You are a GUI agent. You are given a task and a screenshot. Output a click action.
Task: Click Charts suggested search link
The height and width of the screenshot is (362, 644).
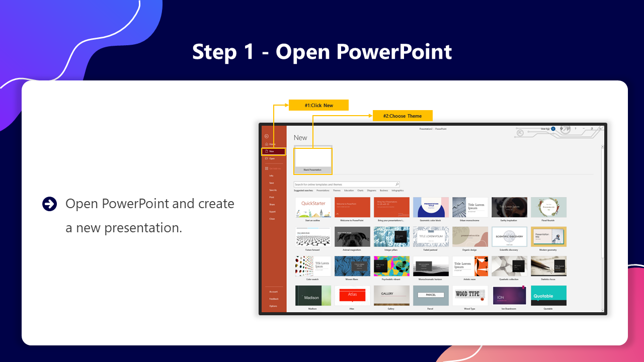pos(360,191)
